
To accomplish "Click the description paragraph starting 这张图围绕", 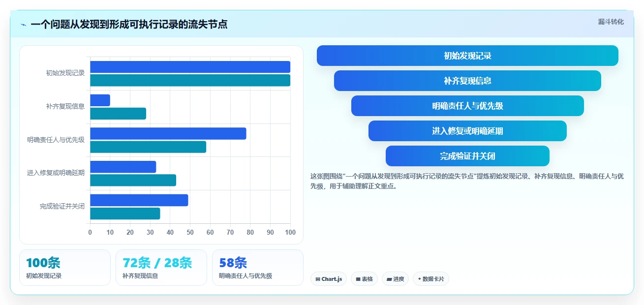I will 467,181.
